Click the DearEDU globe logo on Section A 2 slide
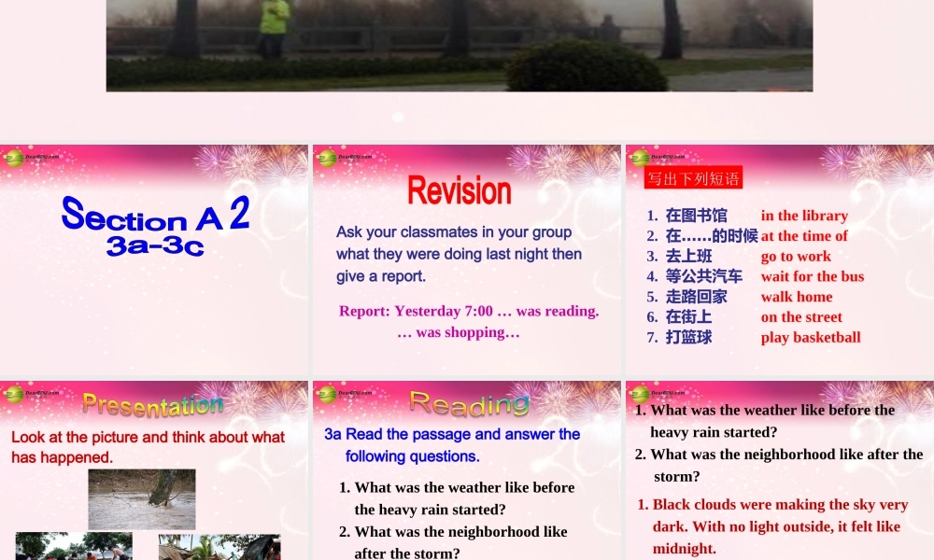The width and height of the screenshot is (934, 560). click(x=13, y=156)
